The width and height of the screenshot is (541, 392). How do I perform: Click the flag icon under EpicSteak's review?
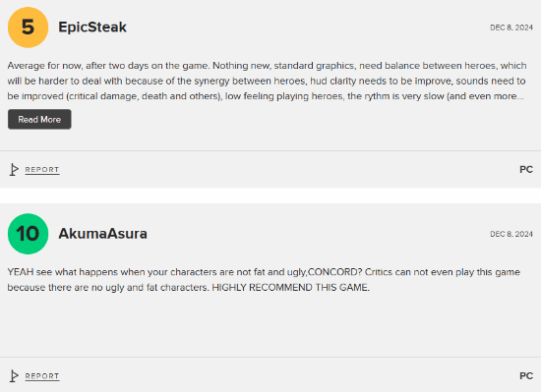pyautogui.click(x=14, y=170)
